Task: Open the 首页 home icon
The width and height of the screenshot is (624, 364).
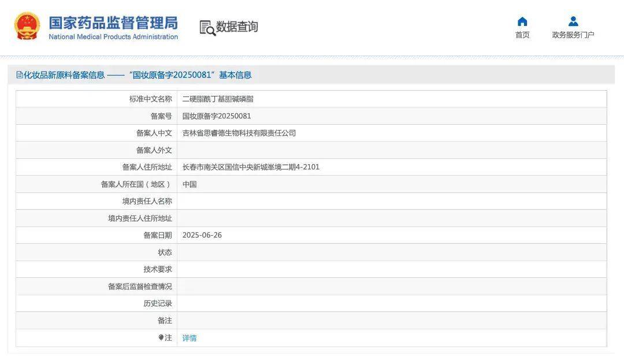Action: (522, 21)
